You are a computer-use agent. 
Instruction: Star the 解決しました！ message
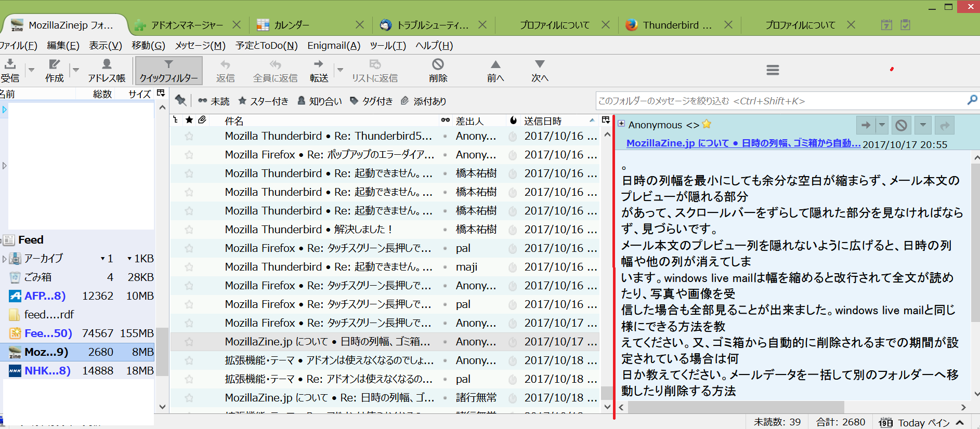tap(189, 229)
